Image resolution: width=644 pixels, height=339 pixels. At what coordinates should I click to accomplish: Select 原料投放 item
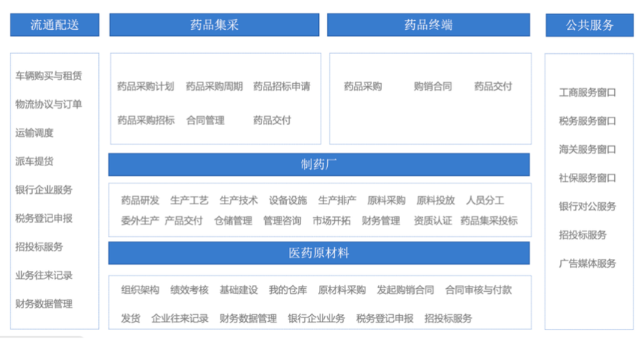click(436, 201)
